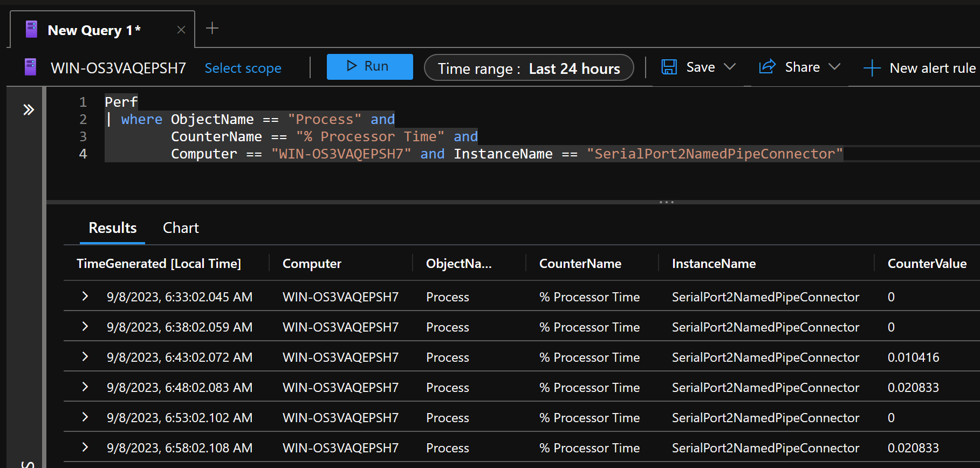980x468 pixels.
Task: Sort by ObjectNa... column header
Action: click(x=458, y=264)
